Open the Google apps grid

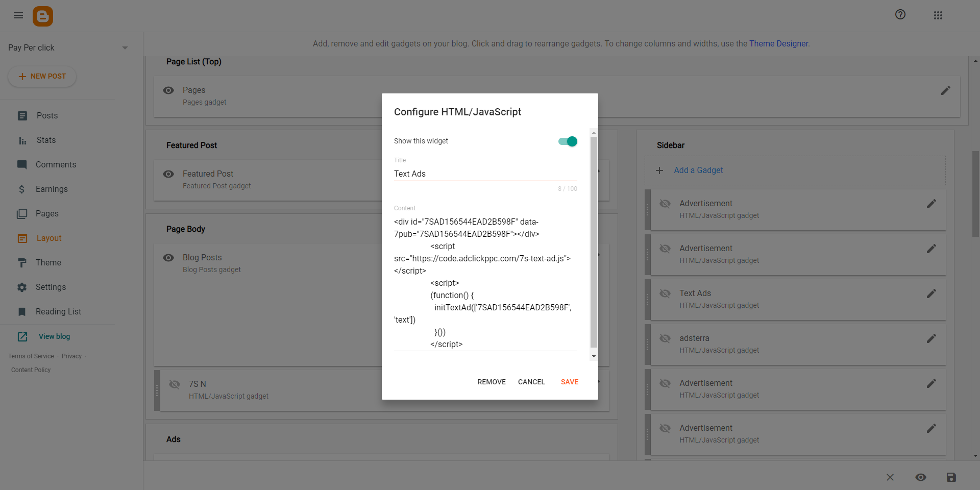pos(938,15)
